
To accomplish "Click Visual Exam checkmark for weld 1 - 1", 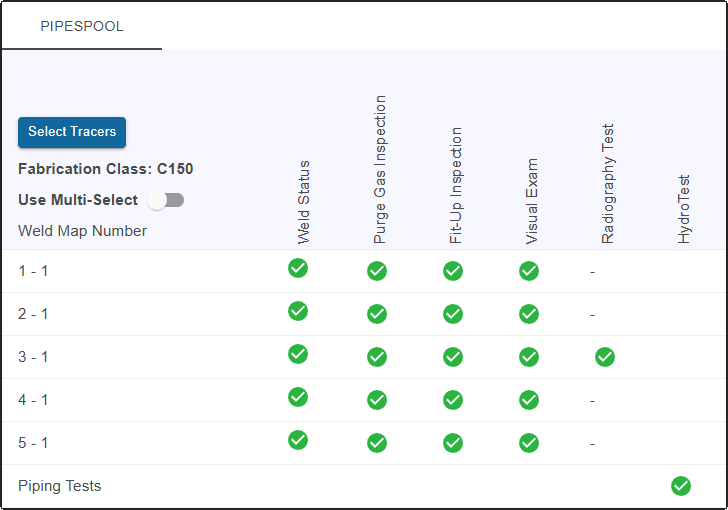I will tap(529, 271).
